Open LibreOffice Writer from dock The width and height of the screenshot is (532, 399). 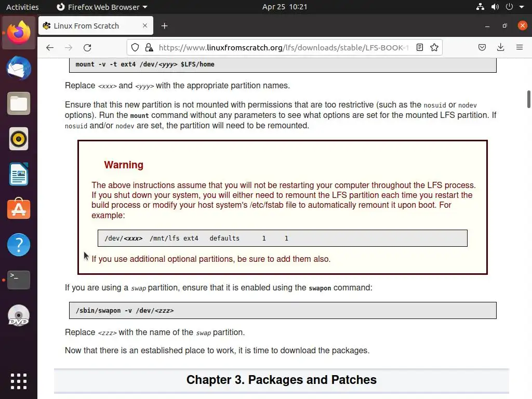click(x=19, y=174)
